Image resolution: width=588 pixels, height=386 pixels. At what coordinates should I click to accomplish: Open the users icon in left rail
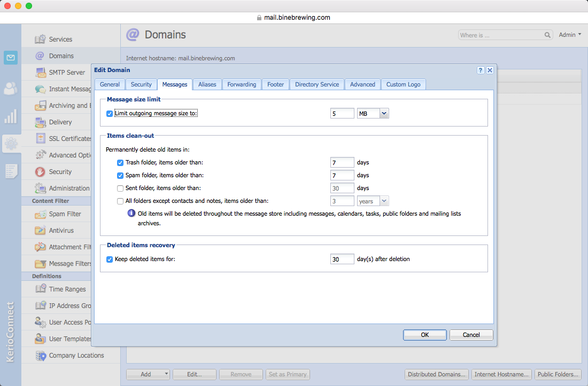pos(11,89)
